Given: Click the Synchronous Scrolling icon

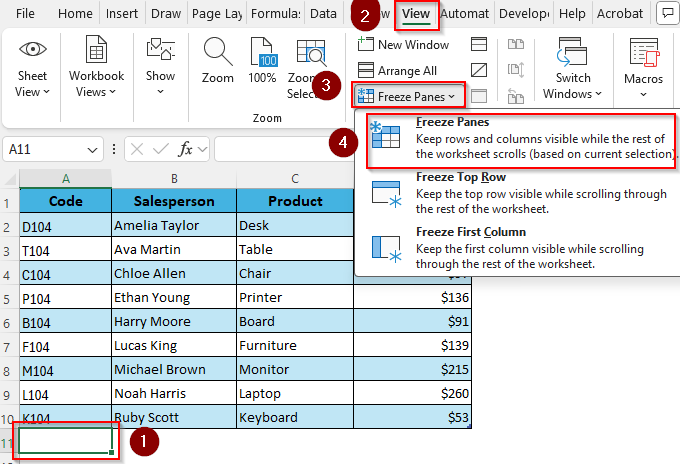Looking at the screenshot, I should click(x=516, y=70).
